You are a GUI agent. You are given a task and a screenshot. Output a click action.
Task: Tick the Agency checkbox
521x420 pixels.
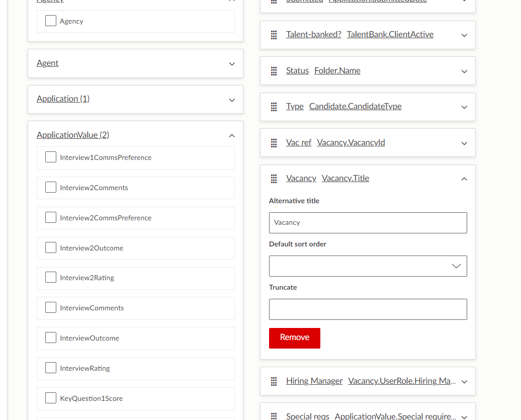point(51,21)
